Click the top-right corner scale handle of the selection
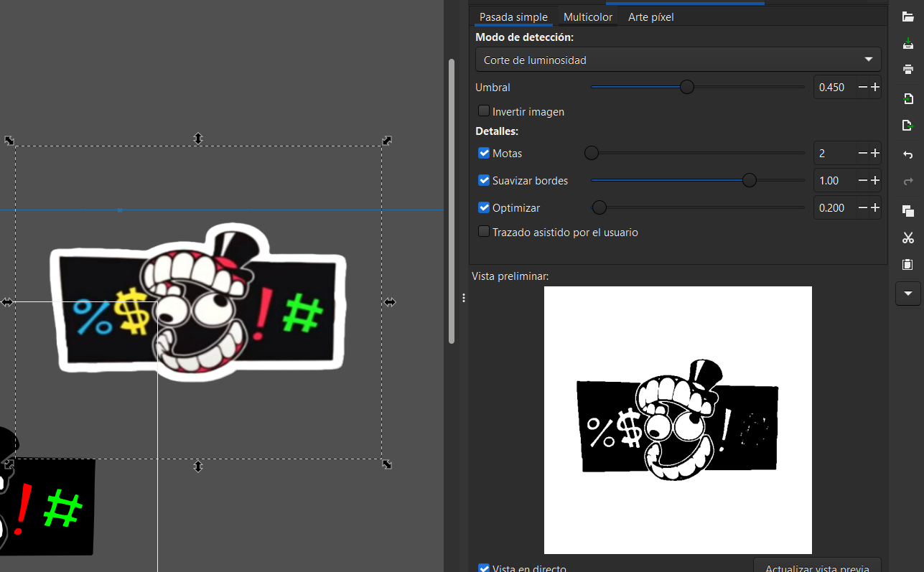The image size is (924, 572). [387, 141]
